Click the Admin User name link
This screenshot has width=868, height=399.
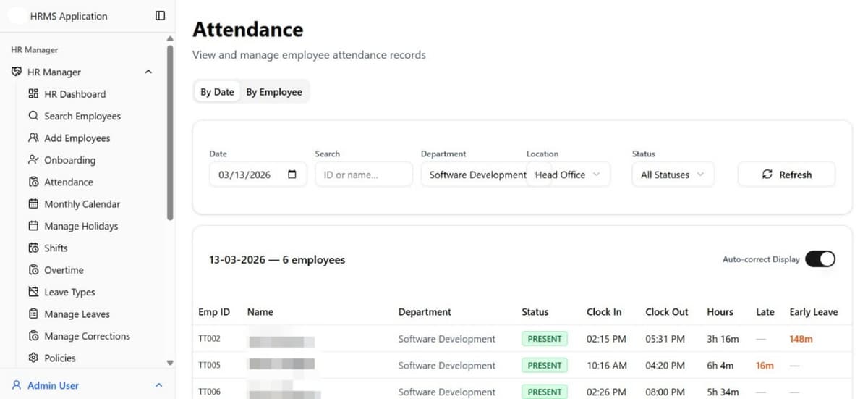click(53, 385)
